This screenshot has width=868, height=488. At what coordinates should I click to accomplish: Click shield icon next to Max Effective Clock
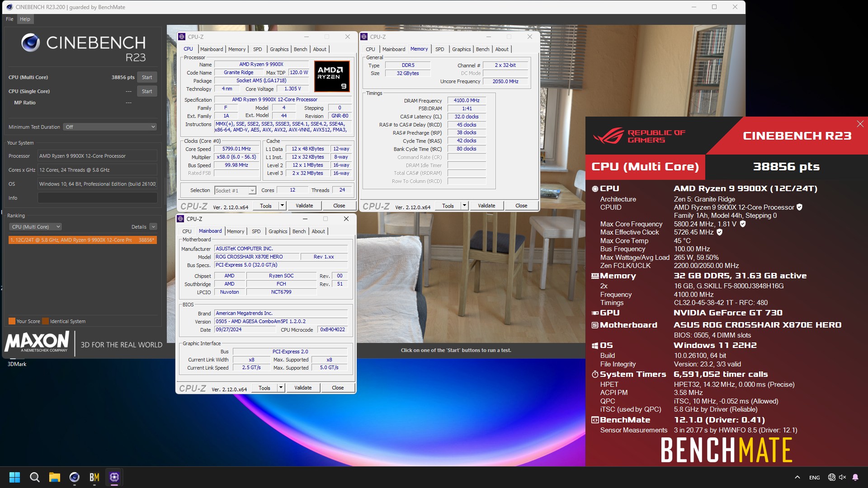[x=720, y=232]
